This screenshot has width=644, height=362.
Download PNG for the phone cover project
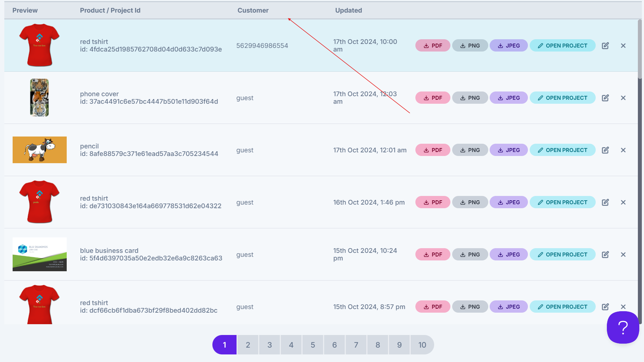[470, 98]
